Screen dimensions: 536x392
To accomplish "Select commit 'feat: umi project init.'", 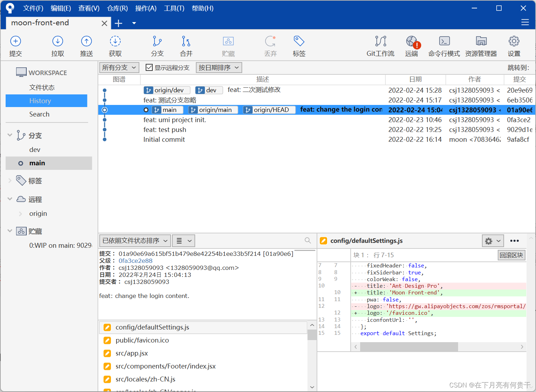I will [317, 120].
